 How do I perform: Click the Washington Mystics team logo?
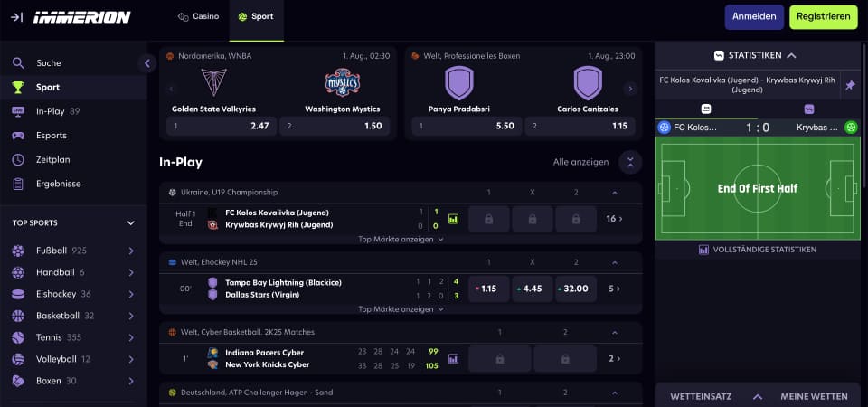coord(342,83)
